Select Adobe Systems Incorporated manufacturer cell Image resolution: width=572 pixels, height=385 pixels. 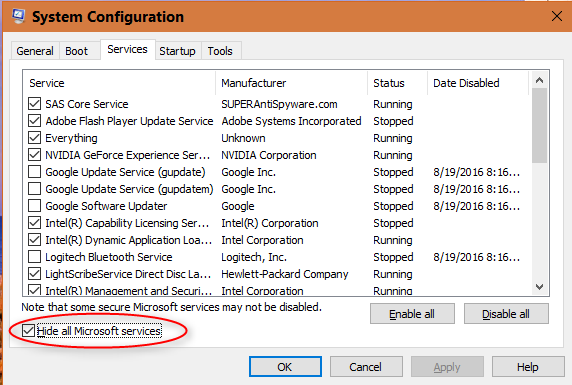[x=291, y=121]
